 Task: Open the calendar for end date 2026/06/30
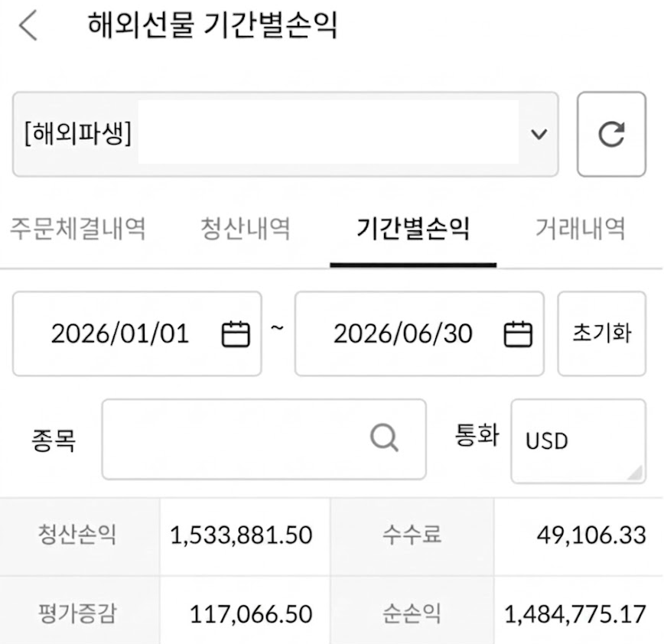[x=518, y=334]
